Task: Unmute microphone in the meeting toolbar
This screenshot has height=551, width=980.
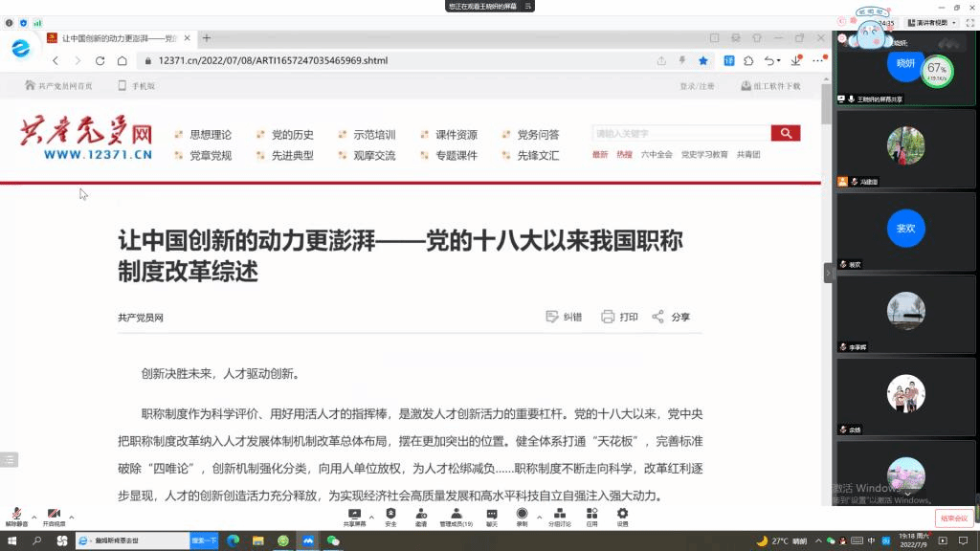Action: coord(16,515)
